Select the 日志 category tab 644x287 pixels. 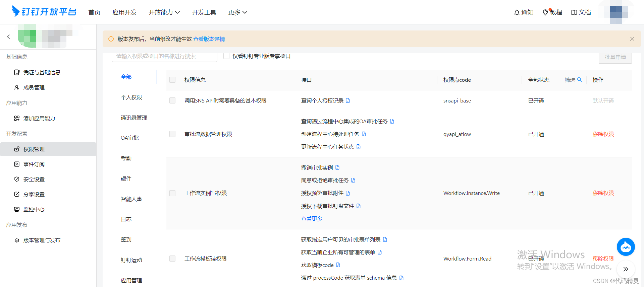pos(126,219)
